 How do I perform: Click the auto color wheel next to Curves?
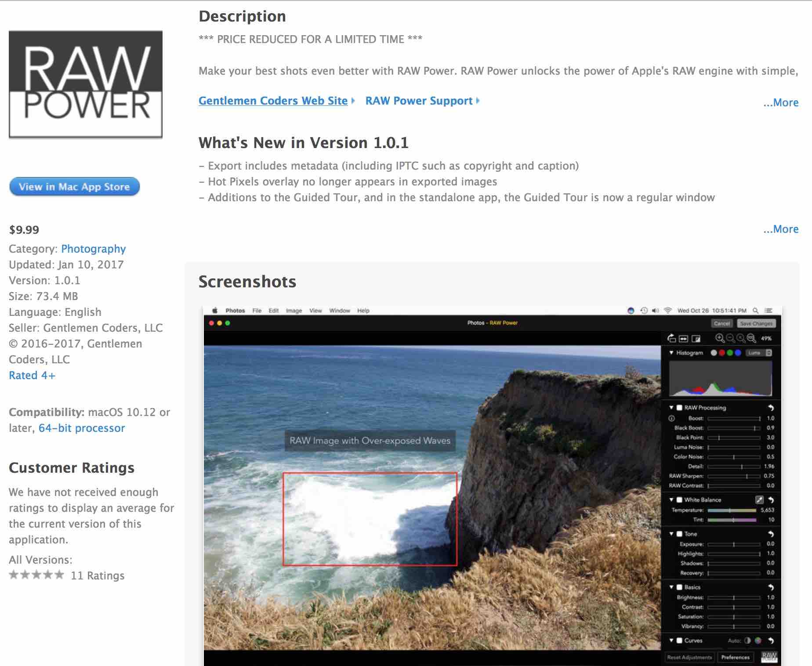click(x=758, y=641)
